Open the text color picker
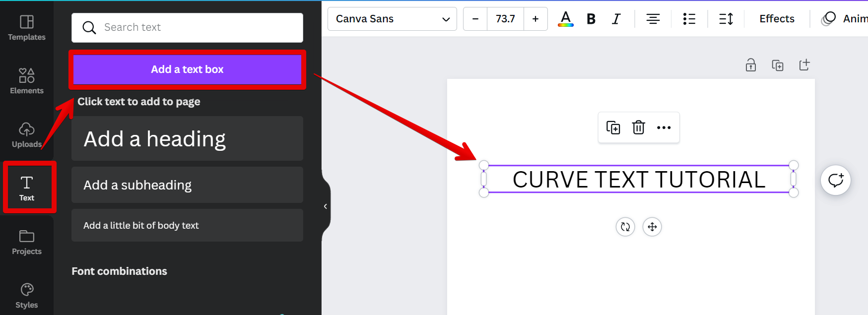Image resolution: width=868 pixels, height=315 pixels. [x=565, y=19]
